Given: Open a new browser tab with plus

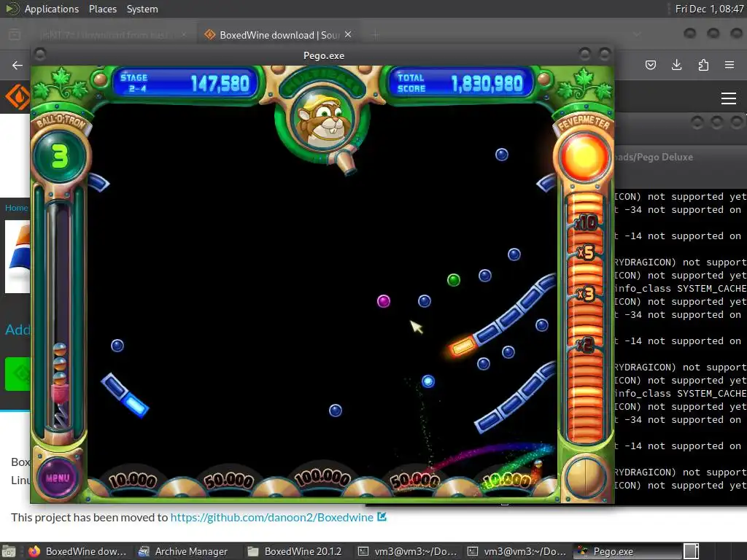Looking at the screenshot, I should [x=376, y=35].
